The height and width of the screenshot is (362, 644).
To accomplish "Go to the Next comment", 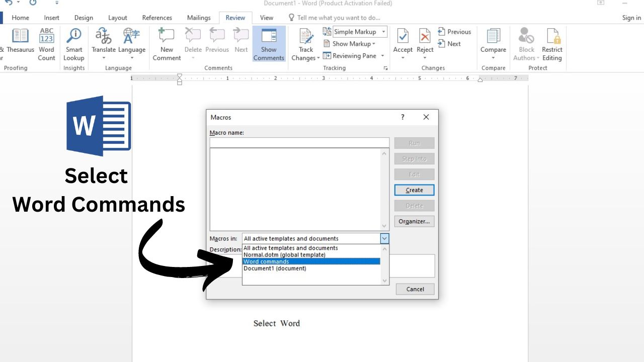I will coord(241,41).
